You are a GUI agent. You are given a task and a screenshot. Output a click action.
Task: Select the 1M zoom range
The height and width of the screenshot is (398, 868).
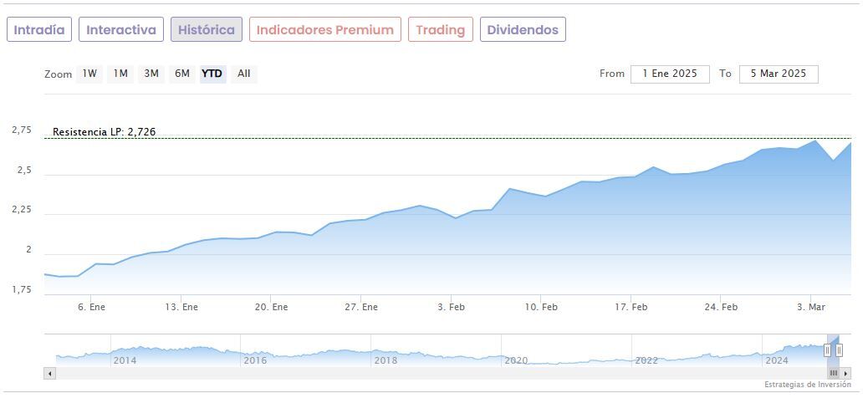[x=120, y=74]
